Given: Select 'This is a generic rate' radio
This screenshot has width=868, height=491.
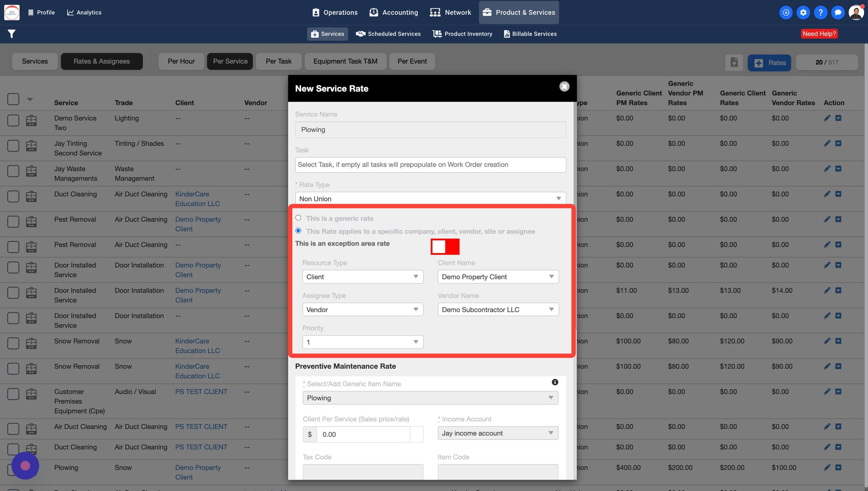Looking at the screenshot, I should point(298,218).
